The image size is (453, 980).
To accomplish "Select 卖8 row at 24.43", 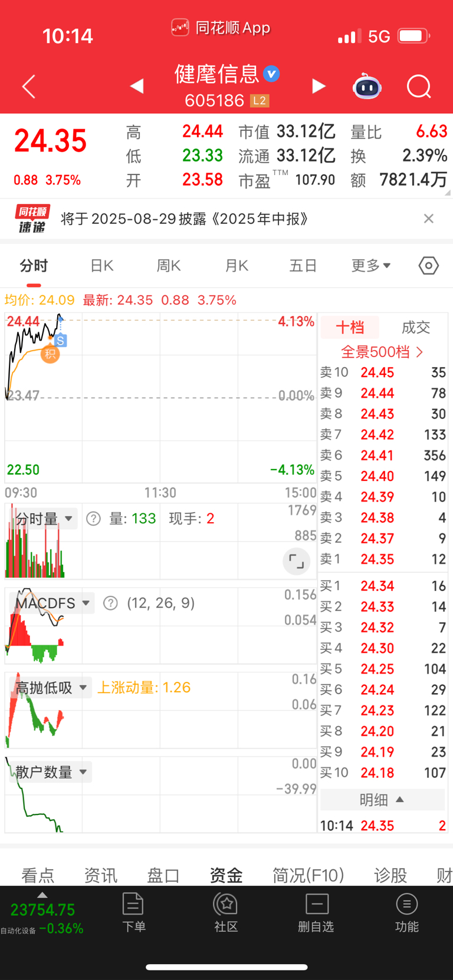I will pyautogui.click(x=382, y=414).
